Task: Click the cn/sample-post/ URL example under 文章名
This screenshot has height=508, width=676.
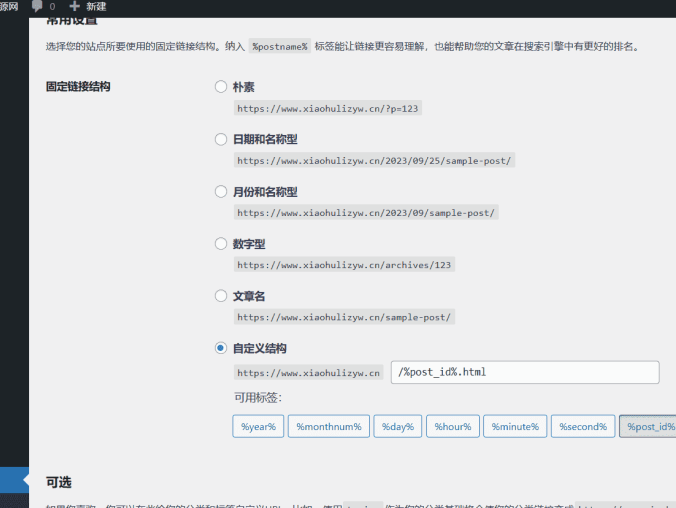Action: pyautogui.click(x=344, y=317)
